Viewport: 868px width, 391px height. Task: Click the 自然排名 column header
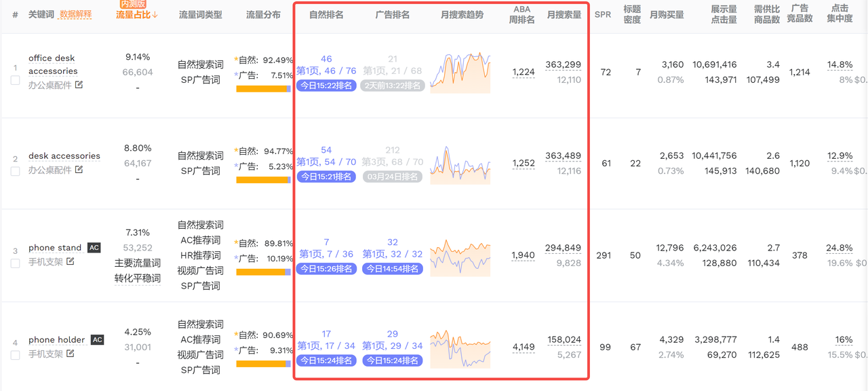326,14
